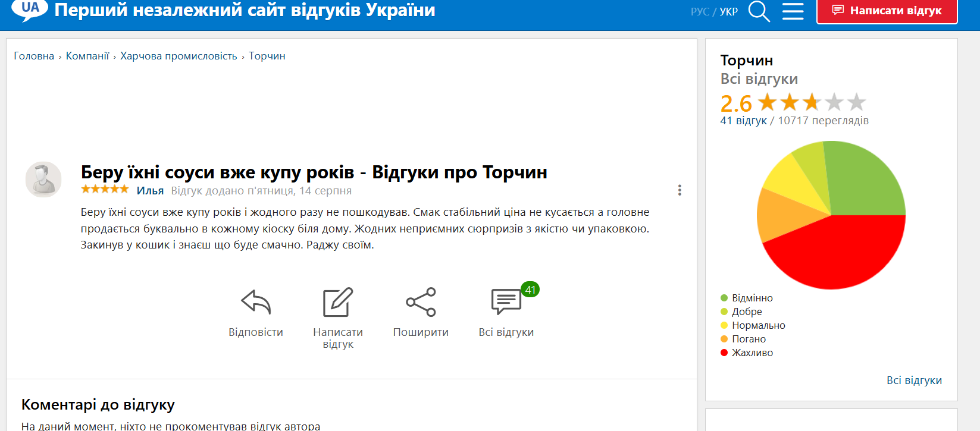Select the green Відмінно pie slice

(866, 181)
